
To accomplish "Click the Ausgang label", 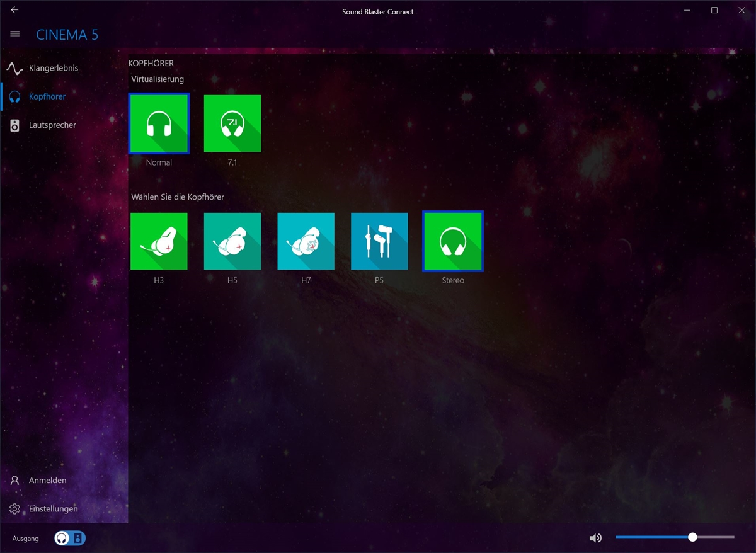I will click(26, 539).
